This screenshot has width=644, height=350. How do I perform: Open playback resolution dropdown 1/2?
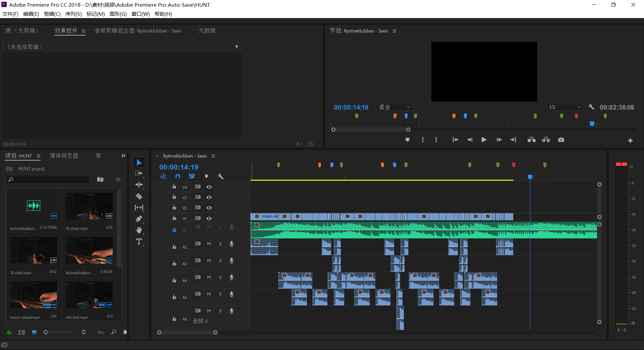565,107
